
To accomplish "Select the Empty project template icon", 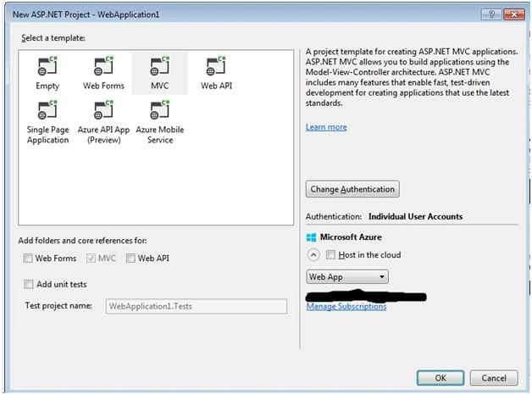I will pyautogui.click(x=47, y=66).
